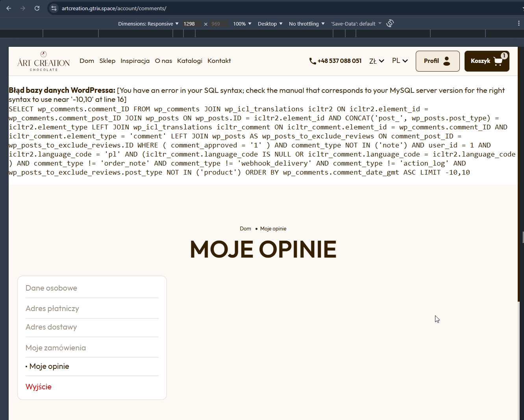This screenshot has width=524, height=420.
Task: Click the rotate device icon
Action: click(390, 24)
